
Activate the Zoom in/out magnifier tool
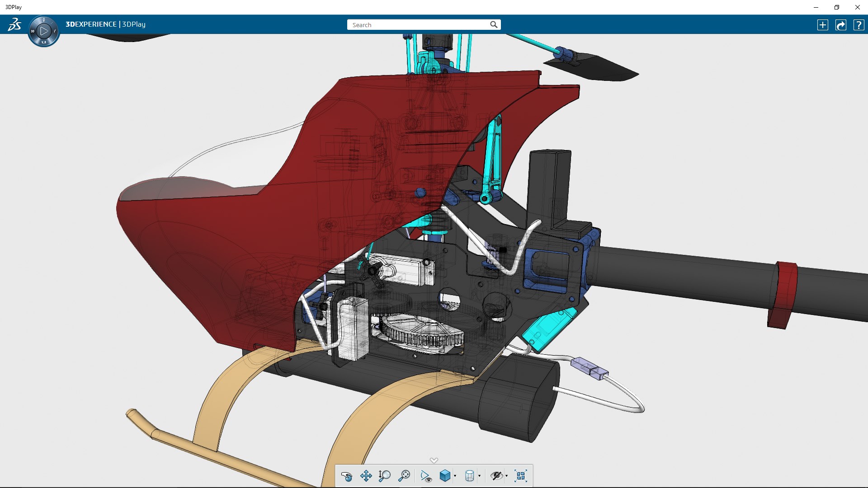tap(385, 476)
